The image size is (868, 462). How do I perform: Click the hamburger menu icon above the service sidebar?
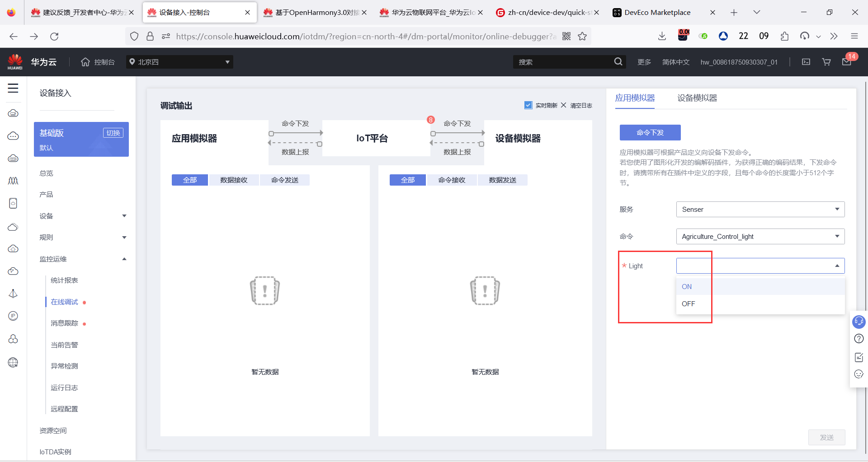[13, 89]
